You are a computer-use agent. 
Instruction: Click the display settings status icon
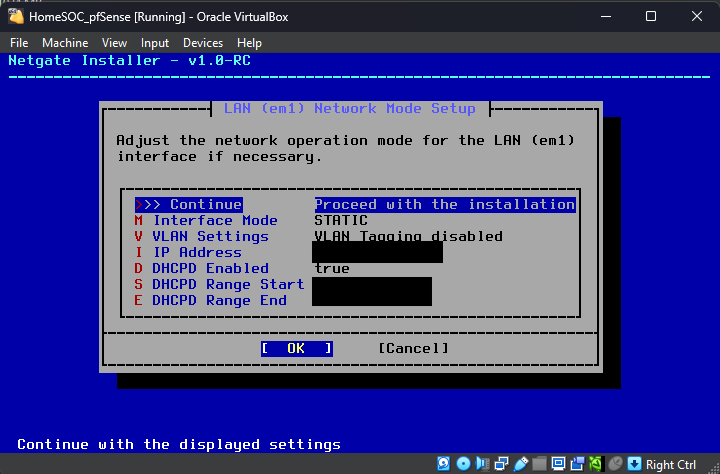(558, 464)
